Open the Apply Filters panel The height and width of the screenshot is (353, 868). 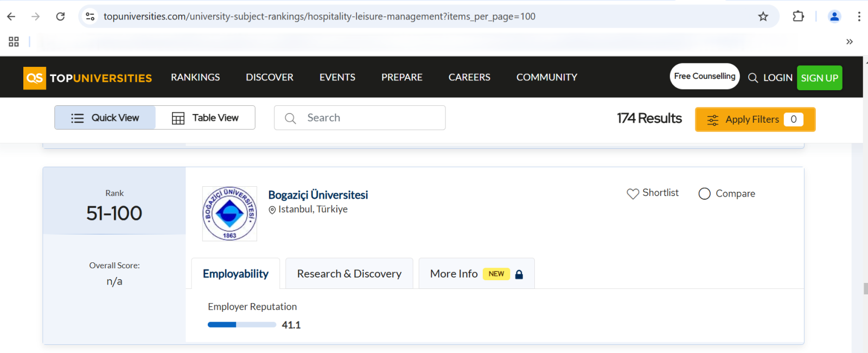pos(755,119)
